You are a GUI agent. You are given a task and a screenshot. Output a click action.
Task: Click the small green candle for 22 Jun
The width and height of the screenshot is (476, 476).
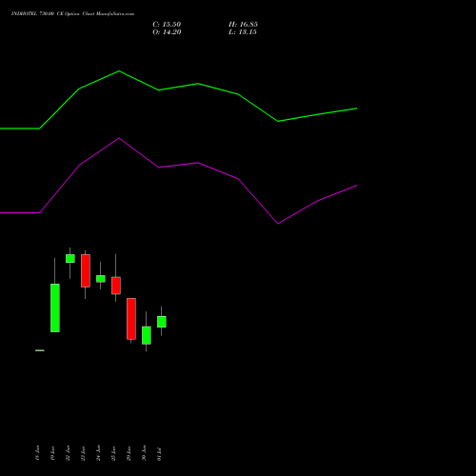[x=70, y=258]
